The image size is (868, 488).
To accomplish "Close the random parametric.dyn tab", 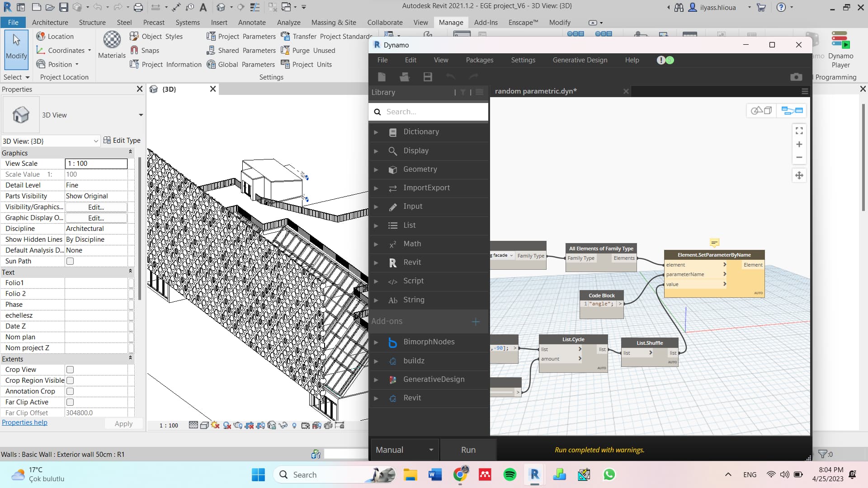I will [x=626, y=91].
